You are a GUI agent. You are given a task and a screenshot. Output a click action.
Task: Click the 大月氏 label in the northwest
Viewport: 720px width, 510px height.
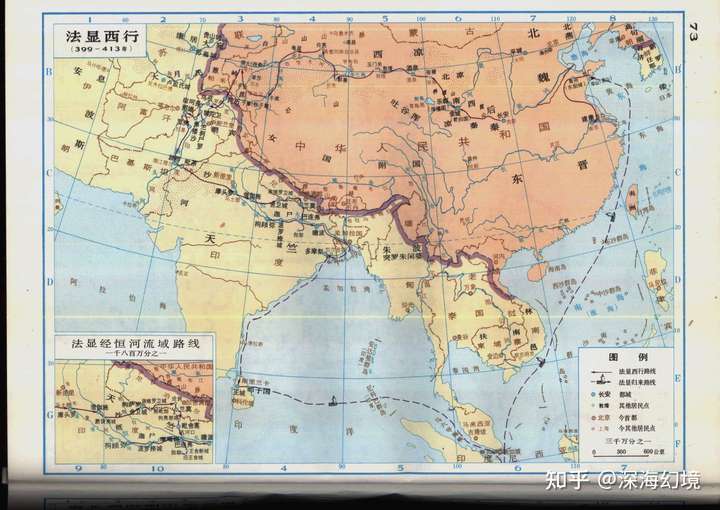click(x=178, y=74)
